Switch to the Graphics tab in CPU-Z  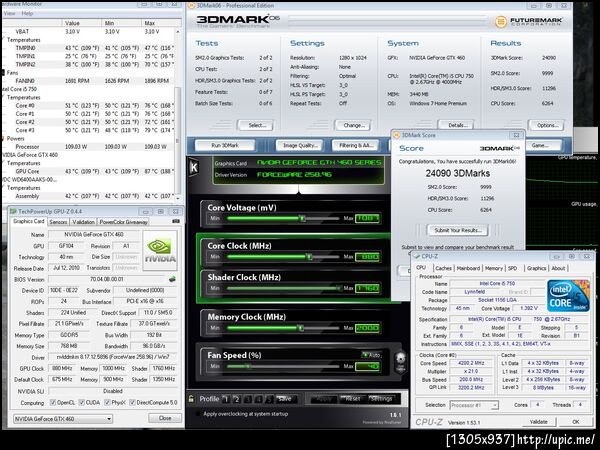536,268
